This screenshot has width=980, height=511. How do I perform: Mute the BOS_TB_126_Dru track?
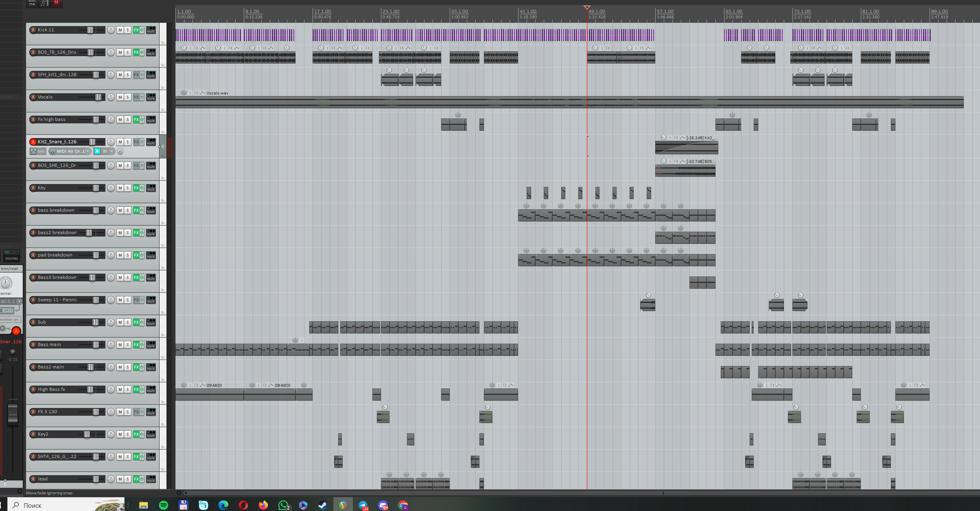(120, 52)
